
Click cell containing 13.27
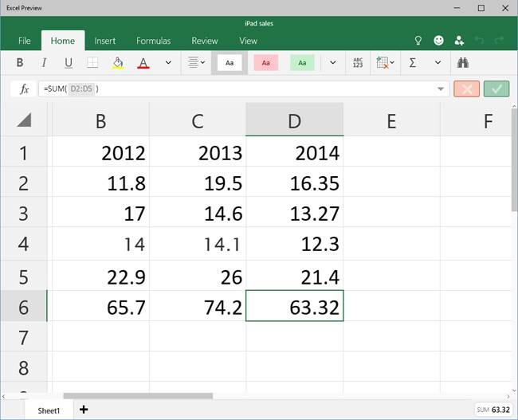point(295,212)
